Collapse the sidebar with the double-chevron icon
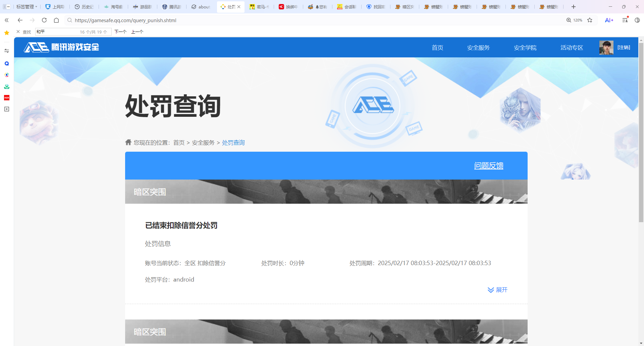Viewport: 644px width, 346px height. click(x=7, y=20)
